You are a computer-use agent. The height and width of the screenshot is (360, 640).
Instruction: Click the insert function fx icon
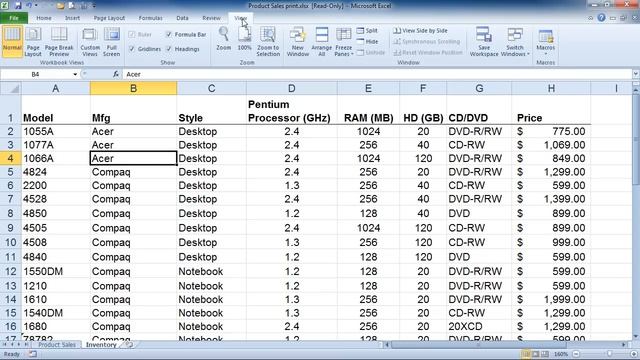(x=116, y=74)
